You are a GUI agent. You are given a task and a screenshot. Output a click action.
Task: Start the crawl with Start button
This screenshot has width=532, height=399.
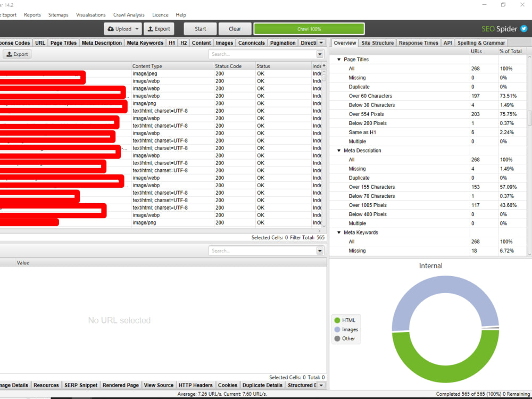[200, 29]
